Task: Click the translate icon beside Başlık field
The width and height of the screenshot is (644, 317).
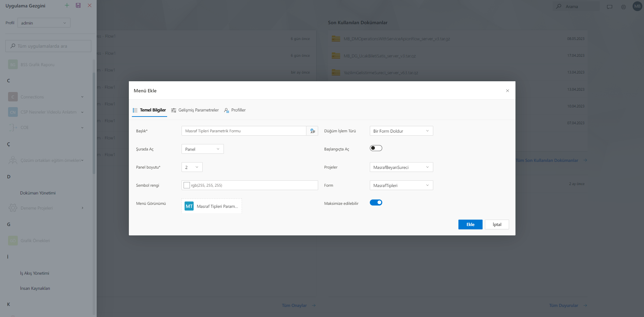Action: [x=312, y=131]
